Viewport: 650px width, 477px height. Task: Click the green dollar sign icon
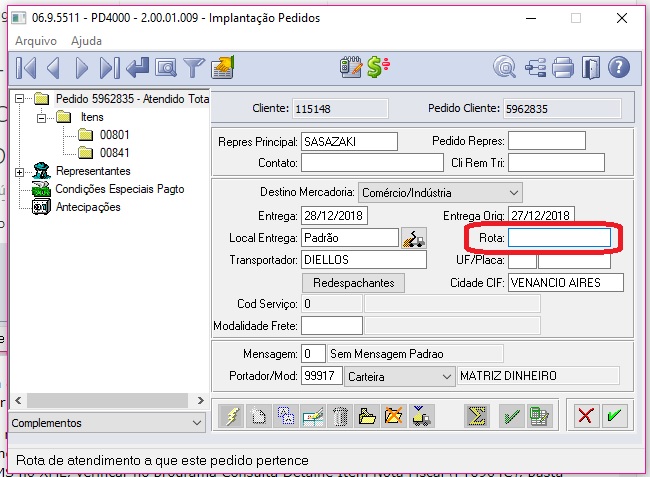(378, 67)
